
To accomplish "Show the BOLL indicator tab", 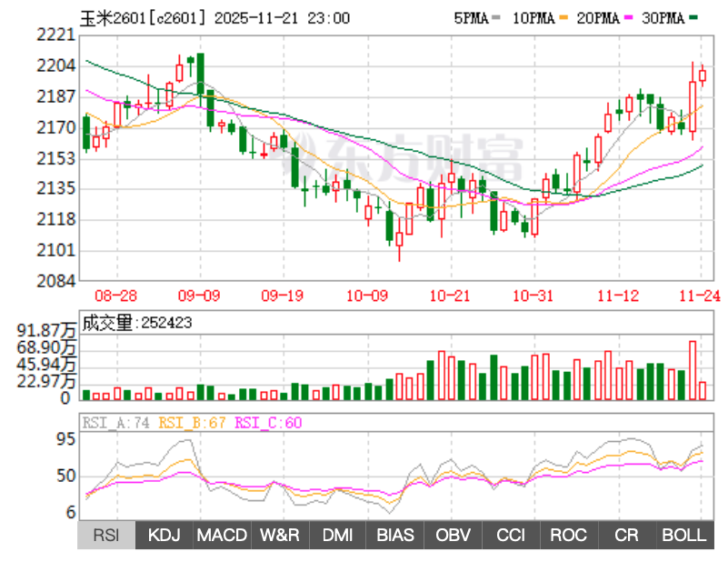I will click(684, 535).
